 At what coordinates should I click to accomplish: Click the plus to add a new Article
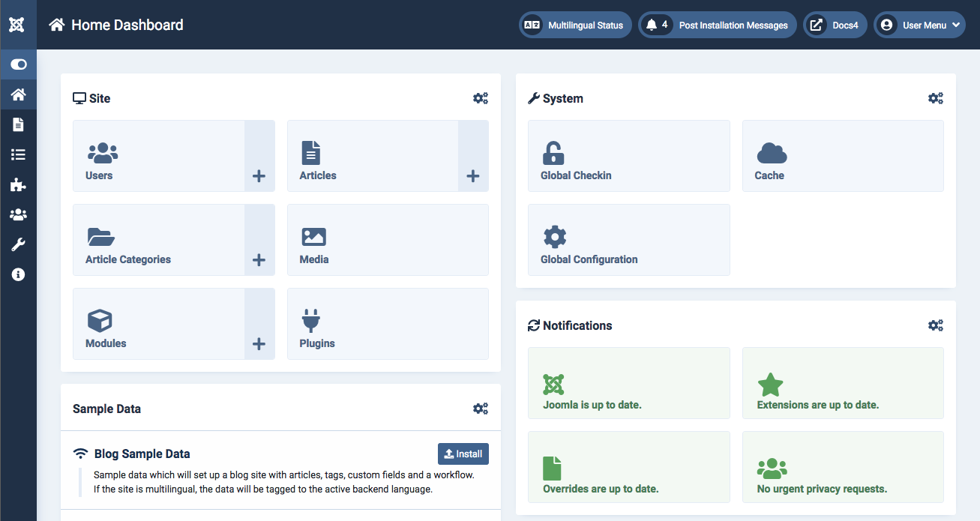[473, 176]
